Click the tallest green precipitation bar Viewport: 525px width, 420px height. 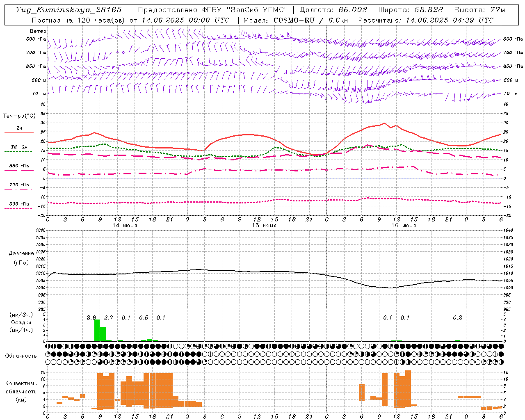97,331
